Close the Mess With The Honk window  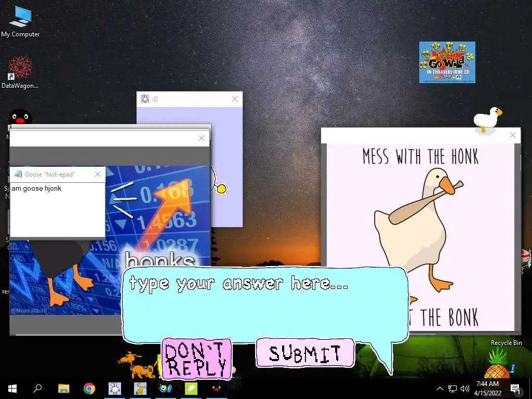pyautogui.click(x=513, y=136)
